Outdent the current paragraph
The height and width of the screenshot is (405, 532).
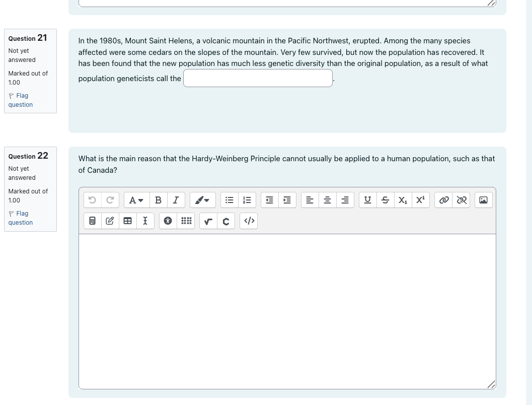[269, 200]
